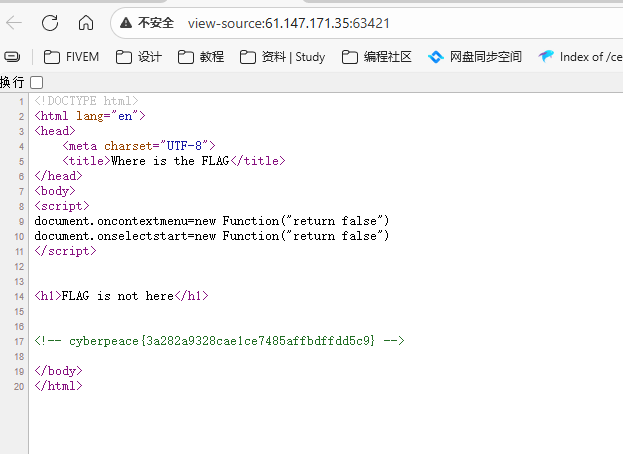Expand the 设计 bookmark folder
This screenshot has width=623, height=454.
[139, 57]
